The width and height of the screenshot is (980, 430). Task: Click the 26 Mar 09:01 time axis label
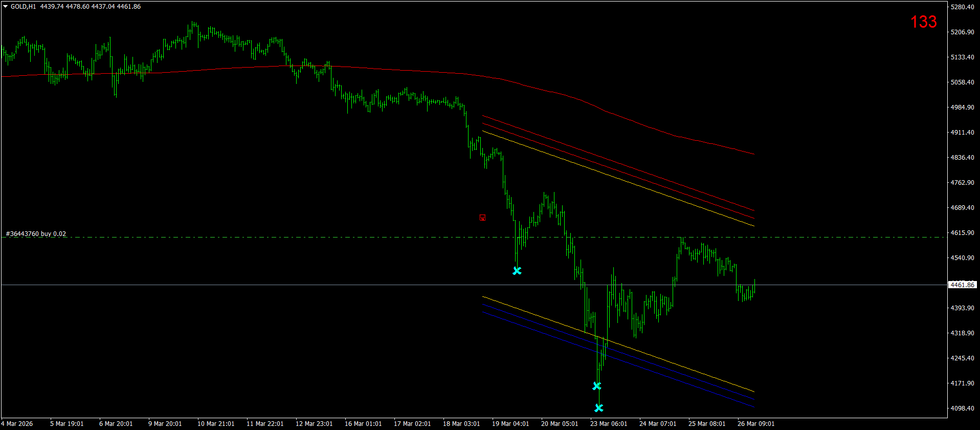click(x=756, y=424)
